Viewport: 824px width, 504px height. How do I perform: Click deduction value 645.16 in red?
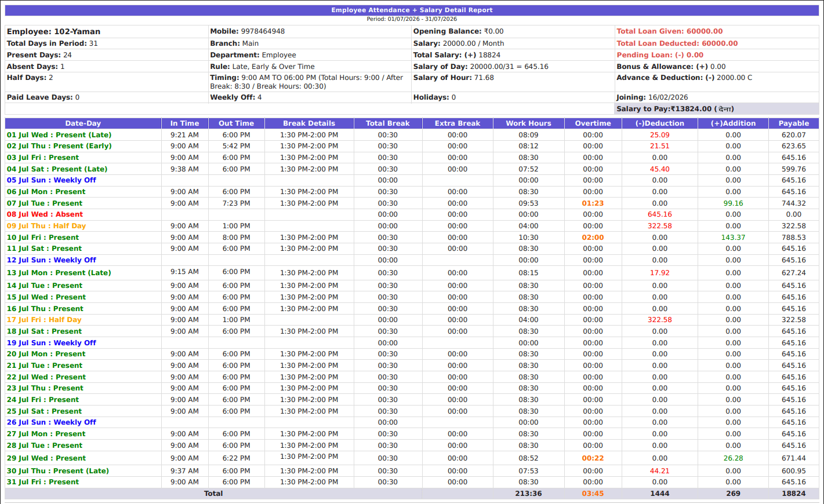[x=659, y=214]
